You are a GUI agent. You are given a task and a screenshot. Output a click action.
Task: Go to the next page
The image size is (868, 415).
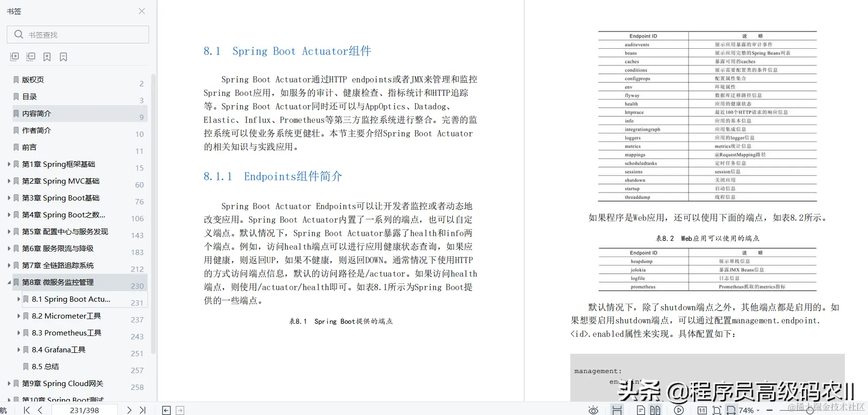[129, 410]
